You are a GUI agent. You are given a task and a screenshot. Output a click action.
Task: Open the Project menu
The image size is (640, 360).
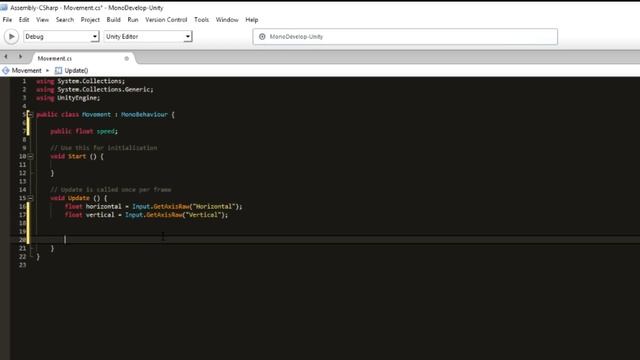pyautogui.click(x=90, y=20)
